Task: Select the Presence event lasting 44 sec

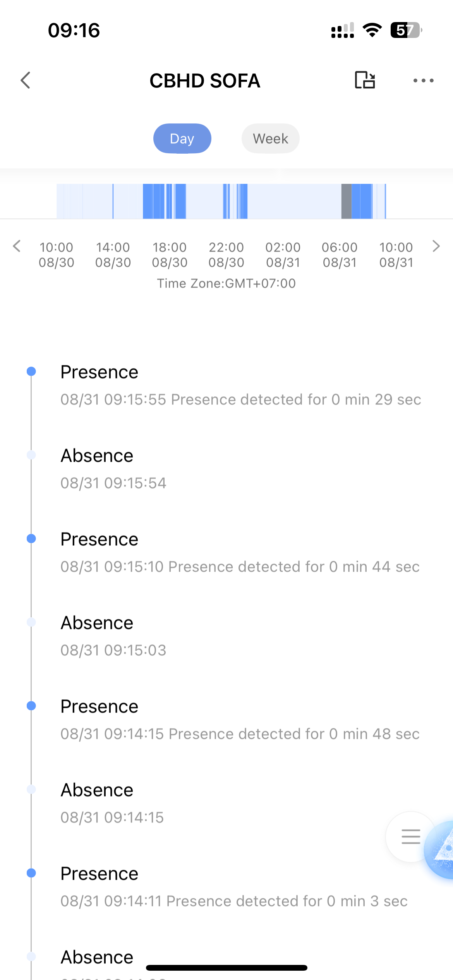Action: (240, 553)
